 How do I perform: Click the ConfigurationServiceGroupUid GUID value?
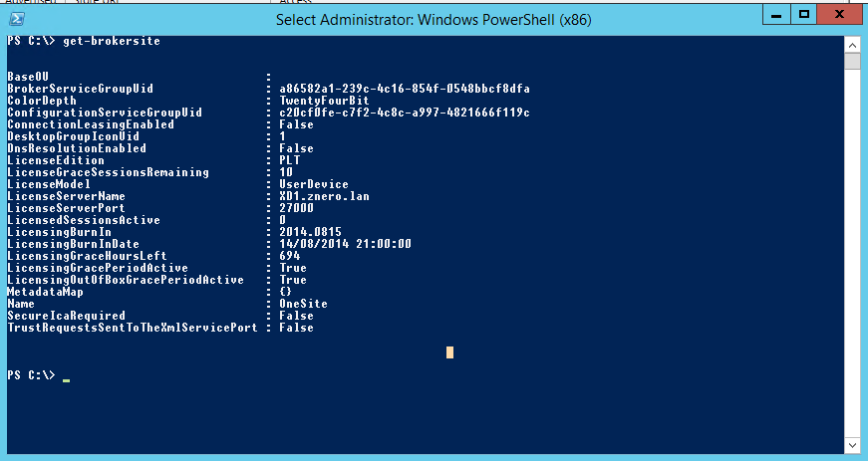click(x=405, y=113)
